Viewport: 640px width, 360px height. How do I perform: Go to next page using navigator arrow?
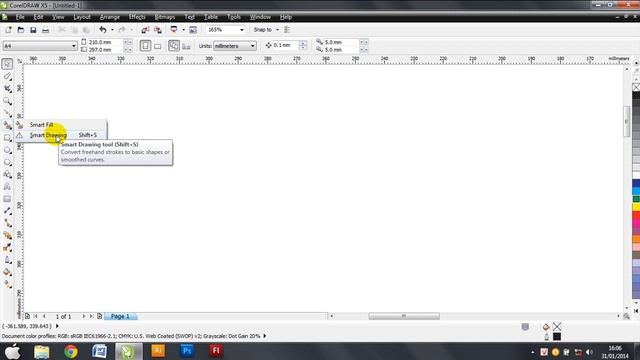84,316
